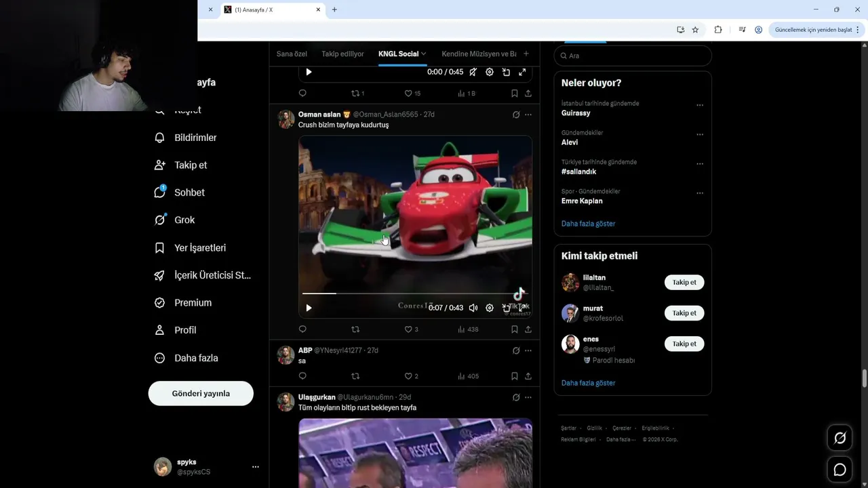
Task: Click the Ara search field
Action: click(633, 56)
